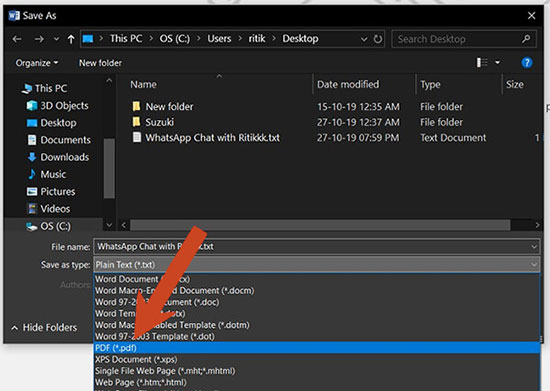Open Pictures in the sidebar
This screenshot has height=391, width=550.
point(51,191)
